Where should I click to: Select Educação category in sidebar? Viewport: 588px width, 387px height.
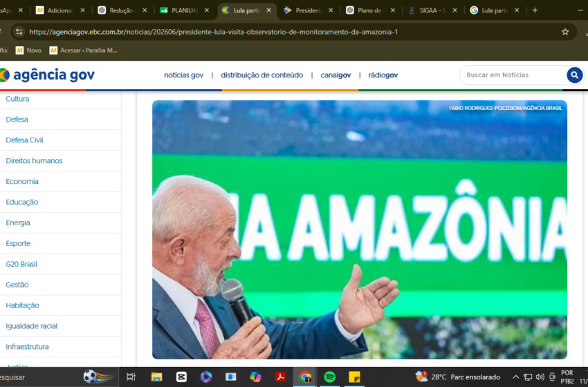point(21,202)
